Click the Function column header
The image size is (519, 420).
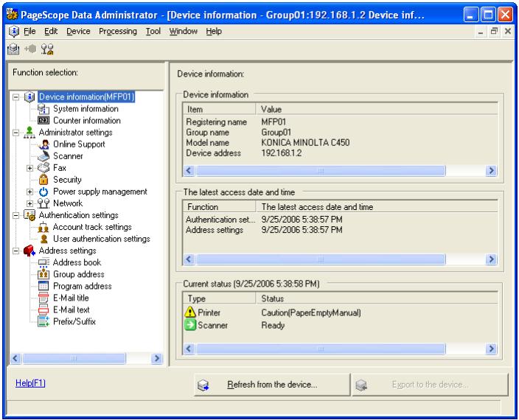[x=219, y=207]
